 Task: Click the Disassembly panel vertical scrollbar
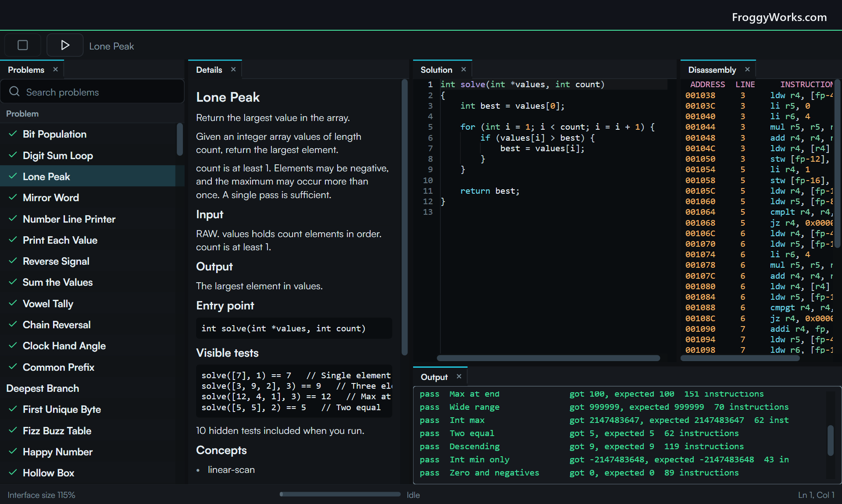tap(837, 164)
